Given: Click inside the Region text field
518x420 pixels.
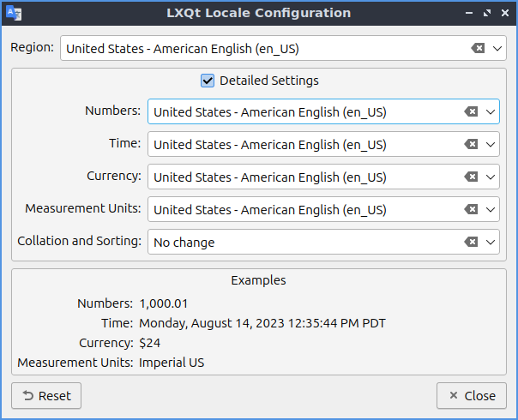Looking at the screenshot, I should [x=257, y=49].
